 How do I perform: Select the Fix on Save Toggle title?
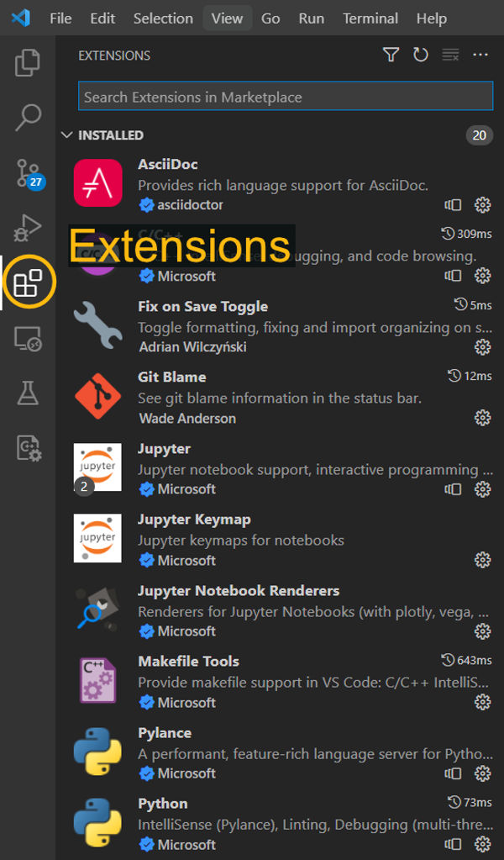point(202,306)
